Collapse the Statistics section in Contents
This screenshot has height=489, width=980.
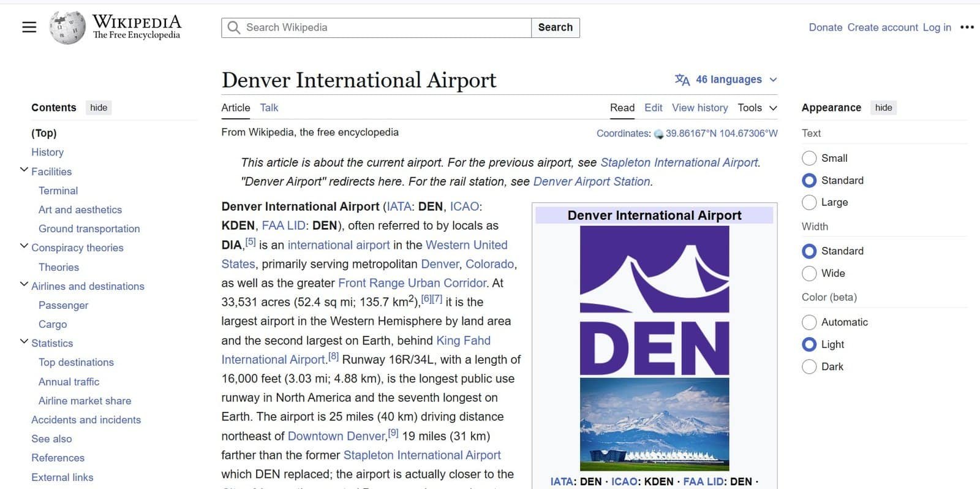pyautogui.click(x=24, y=342)
